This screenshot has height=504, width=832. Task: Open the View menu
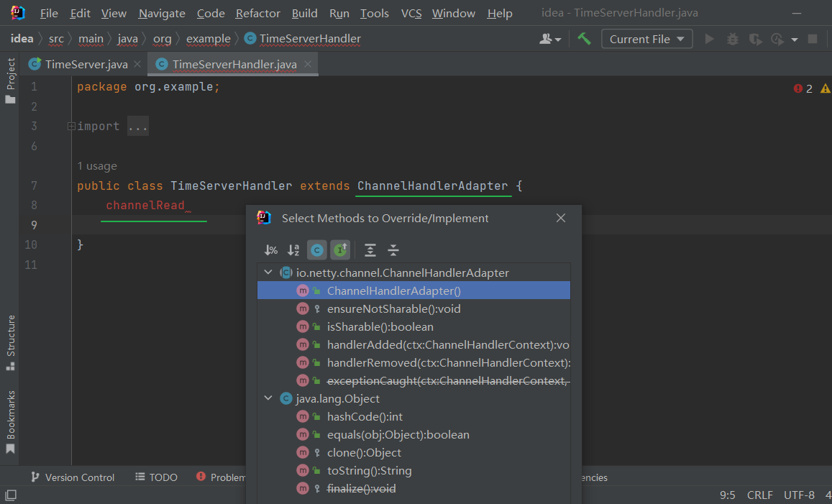click(x=114, y=13)
